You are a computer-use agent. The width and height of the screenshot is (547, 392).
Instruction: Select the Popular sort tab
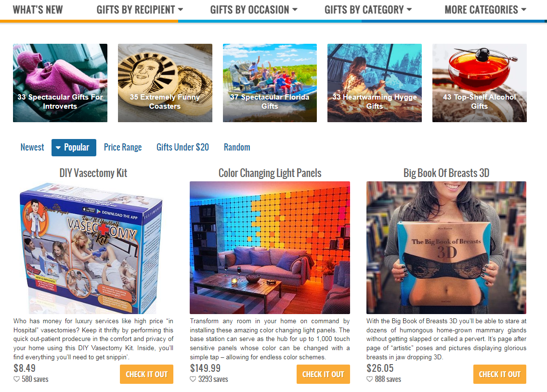(74, 147)
